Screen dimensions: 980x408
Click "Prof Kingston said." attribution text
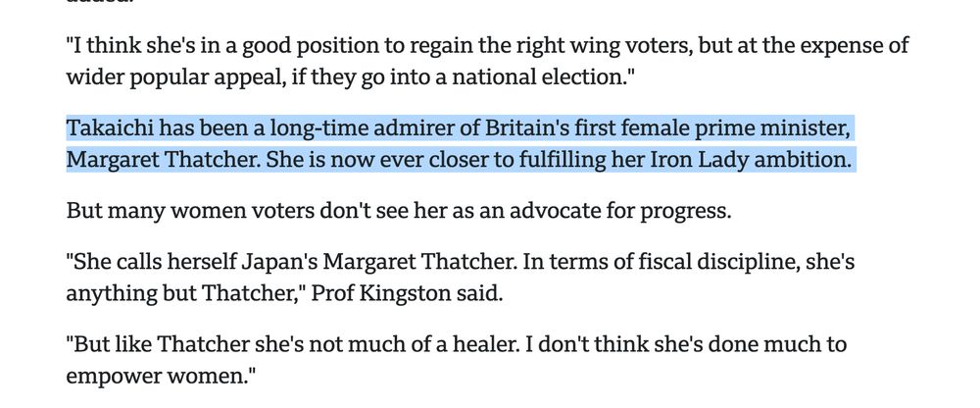[407, 293]
